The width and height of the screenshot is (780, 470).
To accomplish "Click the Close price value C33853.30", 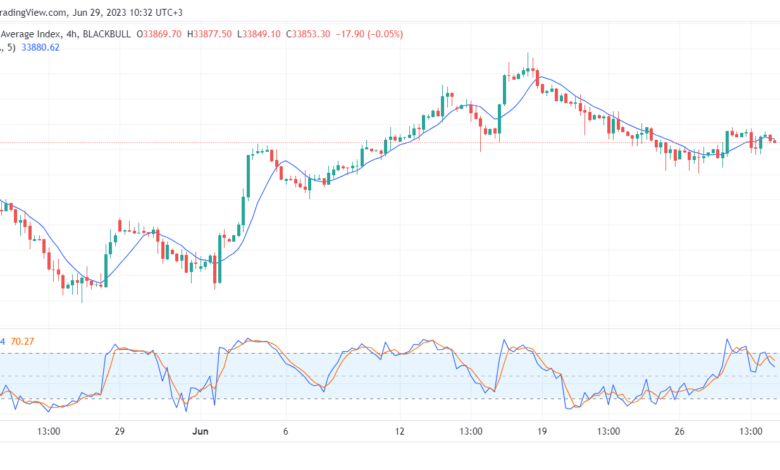I will point(308,34).
